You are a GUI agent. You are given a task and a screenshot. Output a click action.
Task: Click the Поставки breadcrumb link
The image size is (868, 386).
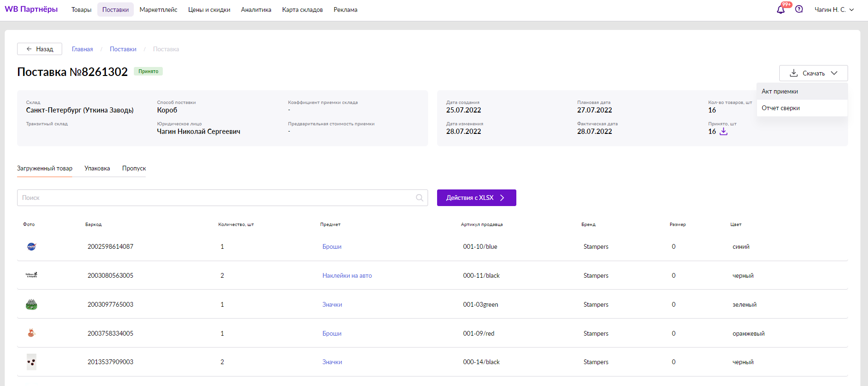123,49
